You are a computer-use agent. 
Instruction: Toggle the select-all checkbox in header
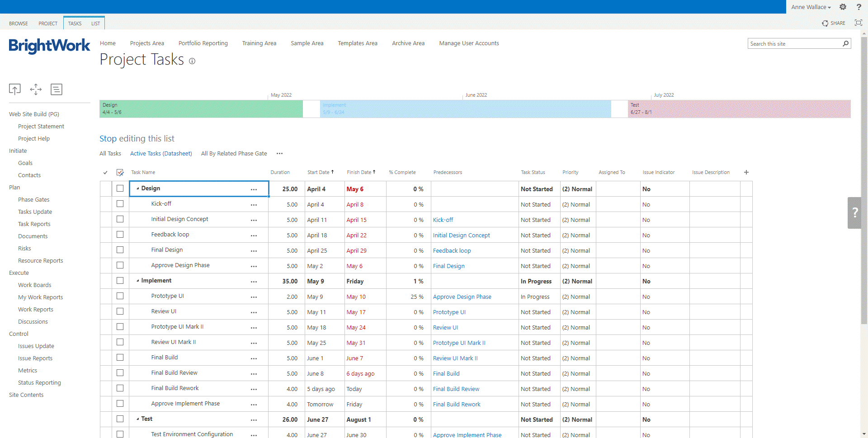(120, 172)
